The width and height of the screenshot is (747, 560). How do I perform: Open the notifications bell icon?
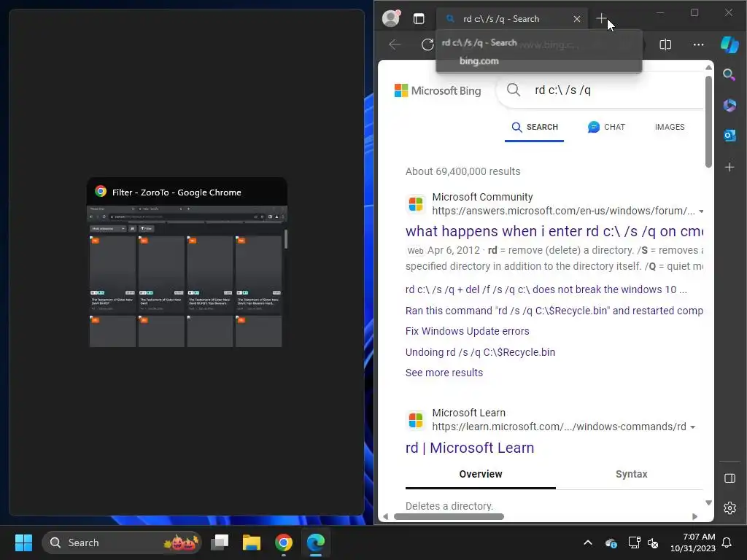click(727, 542)
